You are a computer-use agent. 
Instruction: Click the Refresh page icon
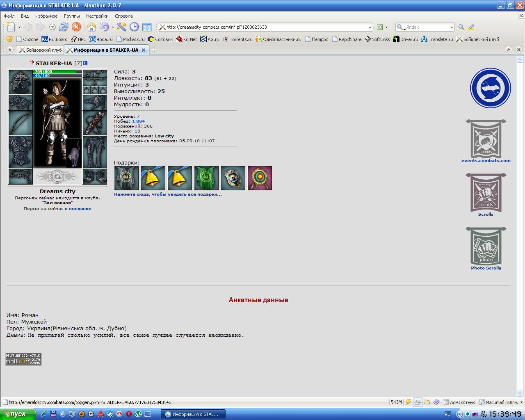pyautogui.click(x=63, y=27)
